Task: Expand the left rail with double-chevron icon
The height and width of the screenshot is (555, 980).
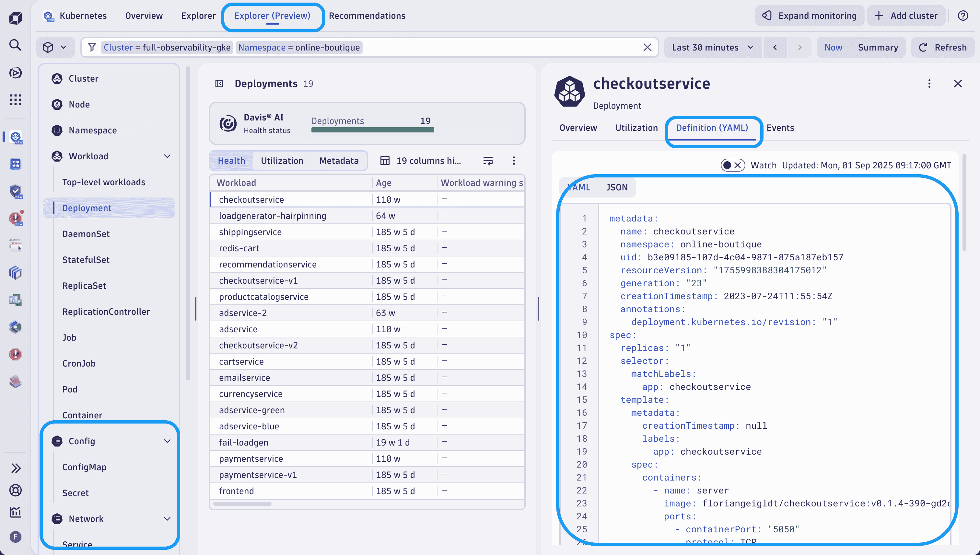Action: (x=16, y=468)
